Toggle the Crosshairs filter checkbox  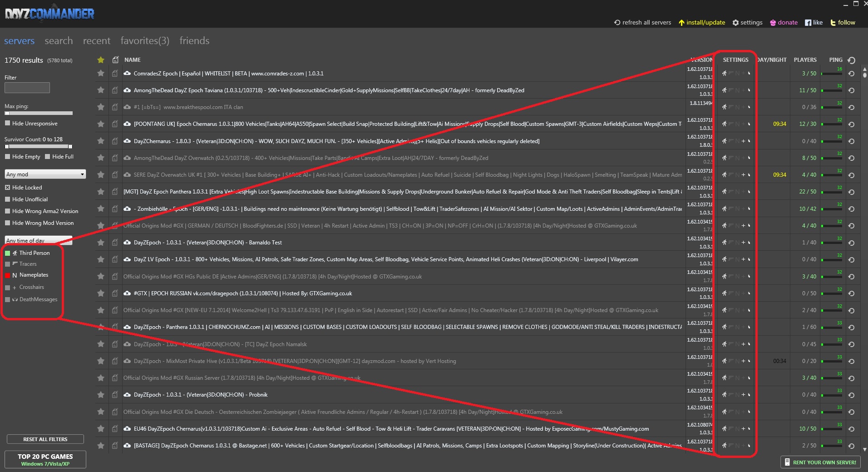[7, 288]
